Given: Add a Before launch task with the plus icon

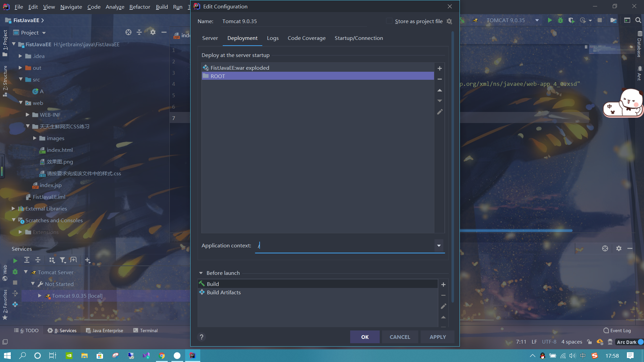Looking at the screenshot, I should (x=443, y=285).
